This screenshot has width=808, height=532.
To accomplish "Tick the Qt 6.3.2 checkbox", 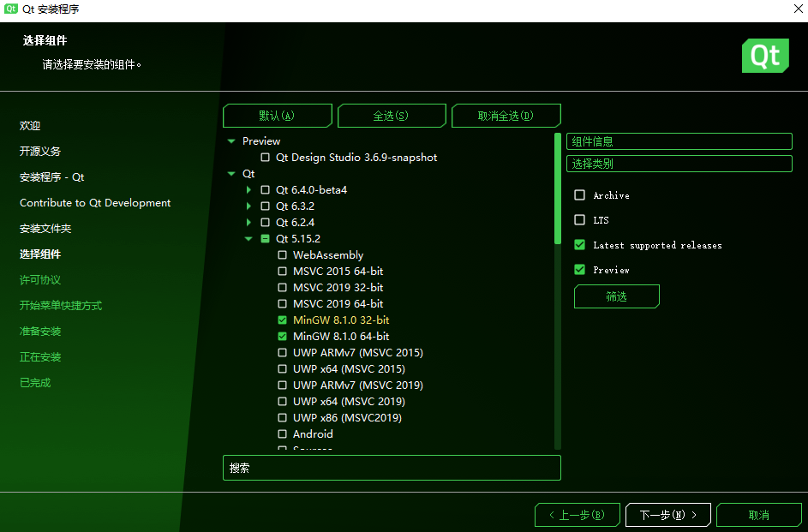I will (x=265, y=206).
